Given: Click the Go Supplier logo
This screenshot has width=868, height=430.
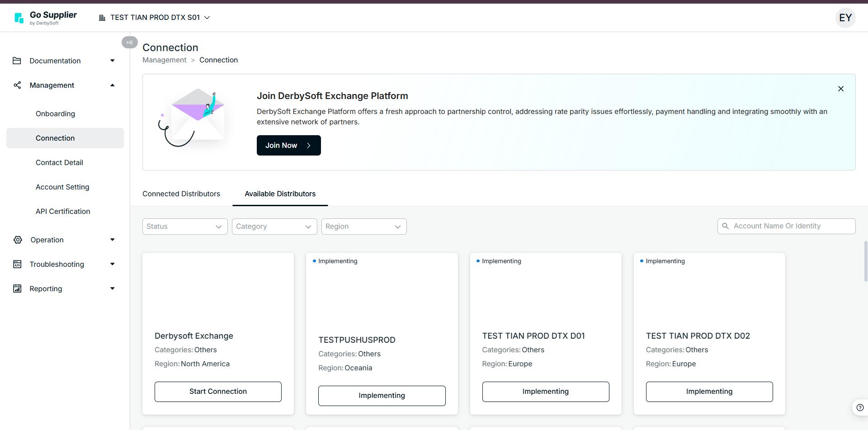Looking at the screenshot, I should [x=45, y=18].
